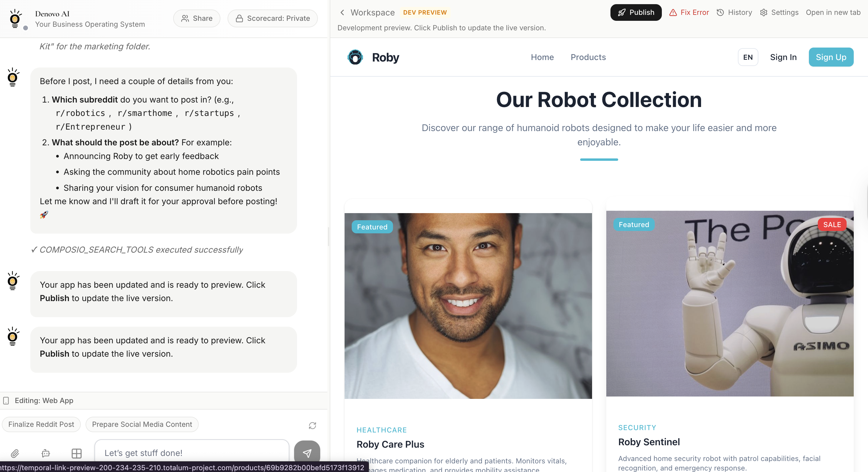
Task: Open Roby Sentinel product image
Action: click(730, 303)
